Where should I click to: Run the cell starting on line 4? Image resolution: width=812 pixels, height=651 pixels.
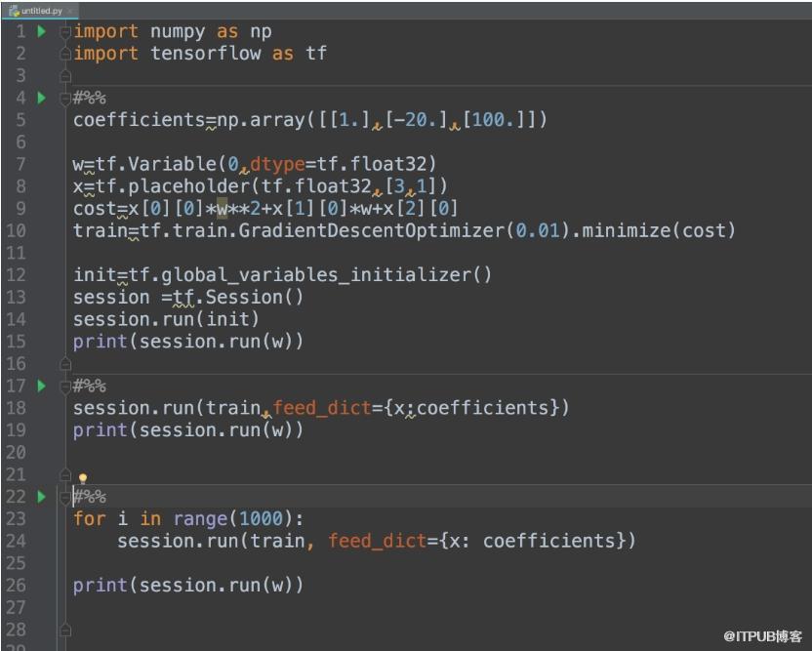point(41,98)
